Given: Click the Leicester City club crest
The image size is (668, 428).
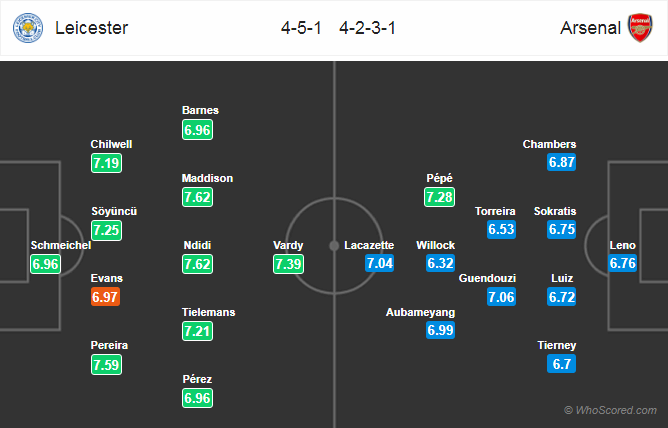Looking at the screenshot, I should pos(28,28).
